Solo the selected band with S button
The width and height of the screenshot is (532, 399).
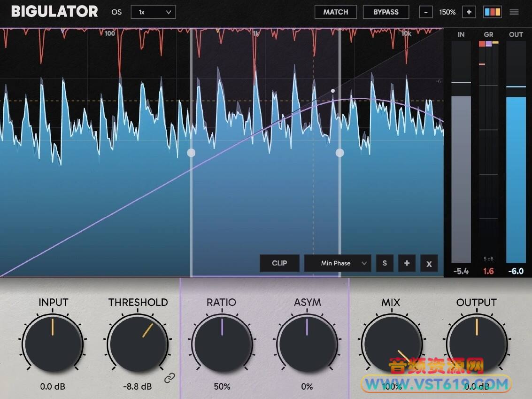385,263
